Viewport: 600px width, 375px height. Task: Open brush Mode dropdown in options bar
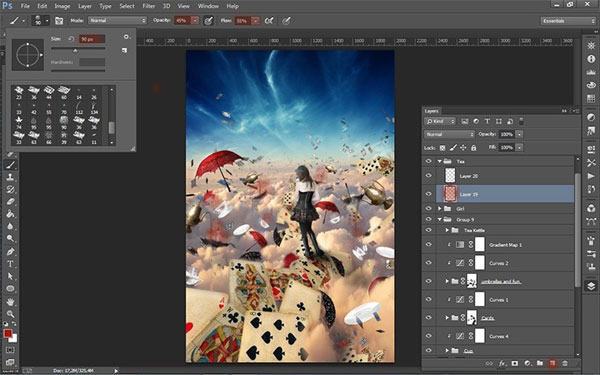click(x=117, y=21)
